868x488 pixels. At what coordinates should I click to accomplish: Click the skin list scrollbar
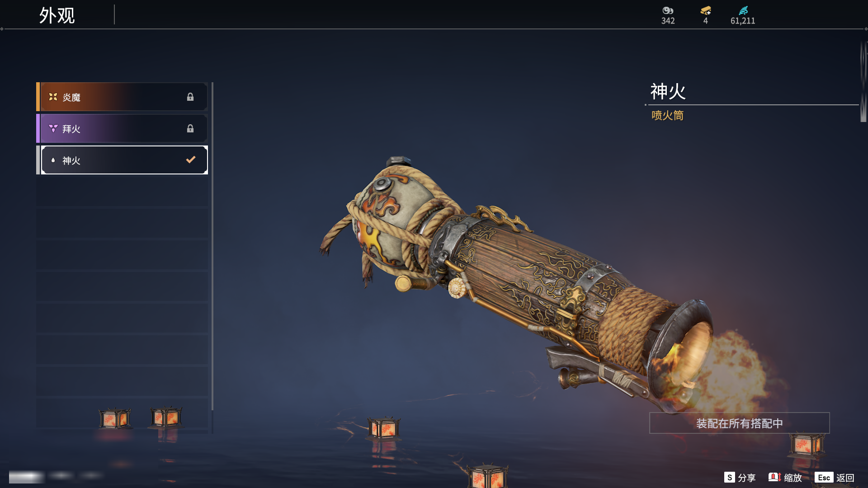(212, 258)
